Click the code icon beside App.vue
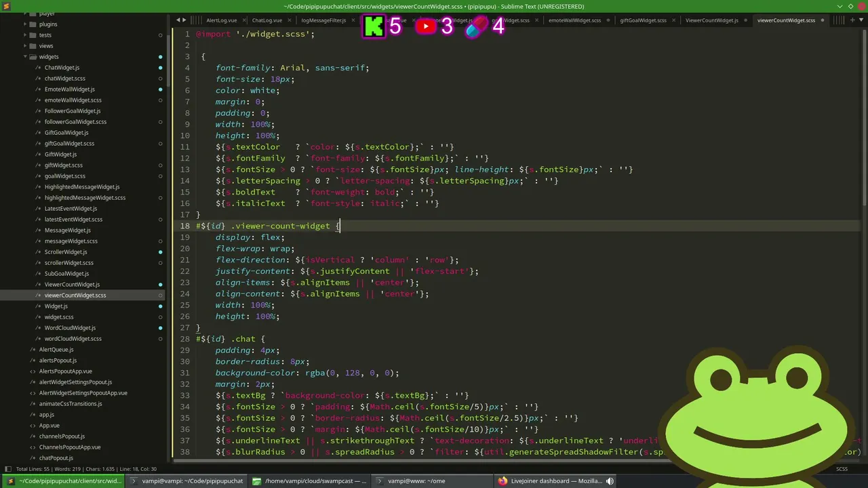Viewport: 868px width, 488px height. 33,426
